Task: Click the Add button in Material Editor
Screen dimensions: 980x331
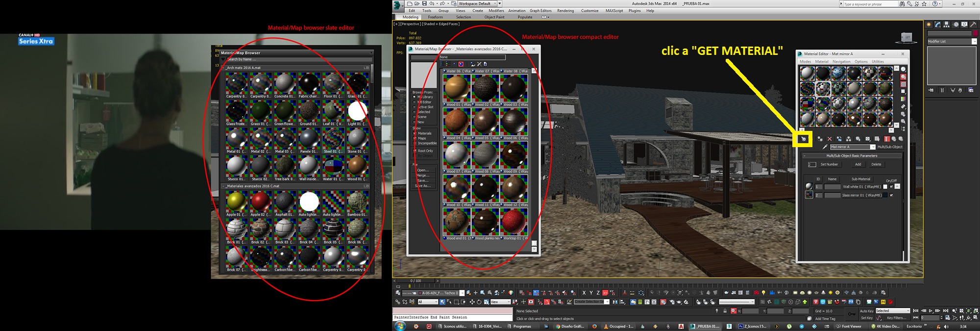Action: pyautogui.click(x=858, y=164)
